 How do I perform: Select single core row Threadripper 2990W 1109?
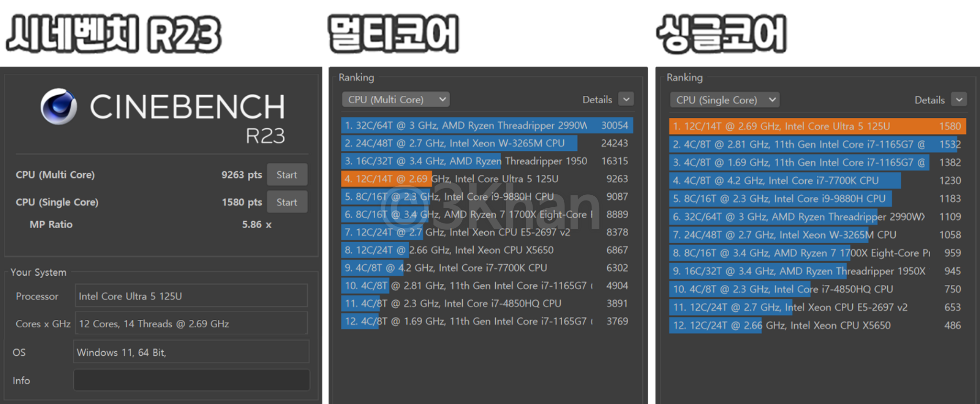coord(817,217)
